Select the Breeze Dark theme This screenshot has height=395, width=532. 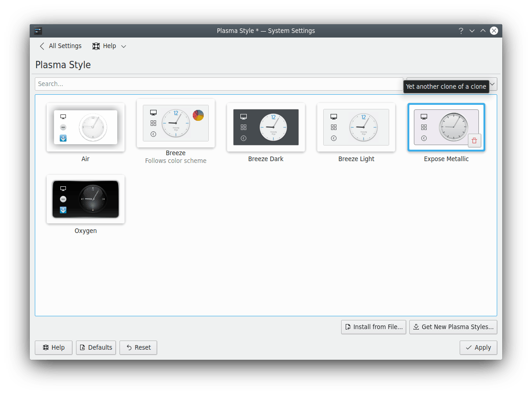[266, 127]
